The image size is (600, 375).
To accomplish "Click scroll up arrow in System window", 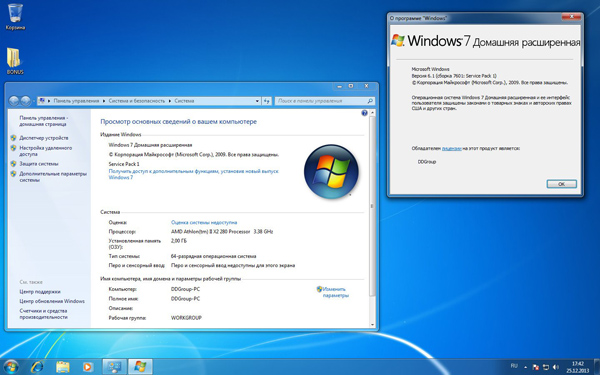I will tap(372, 113).
